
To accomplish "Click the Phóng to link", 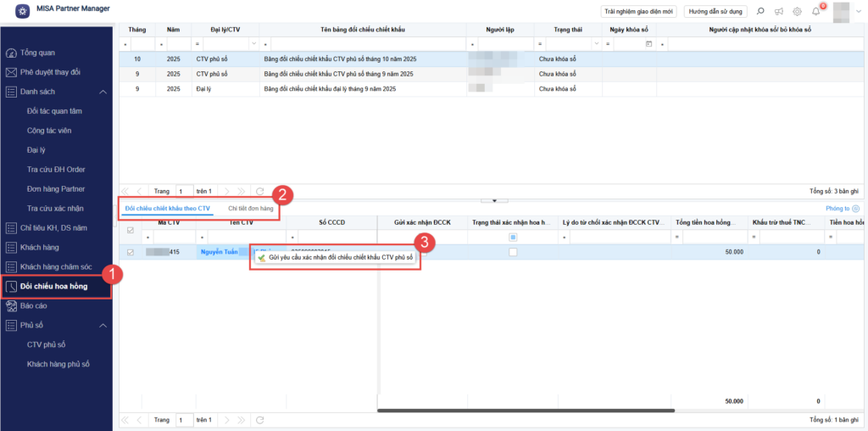I will coord(837,209).
